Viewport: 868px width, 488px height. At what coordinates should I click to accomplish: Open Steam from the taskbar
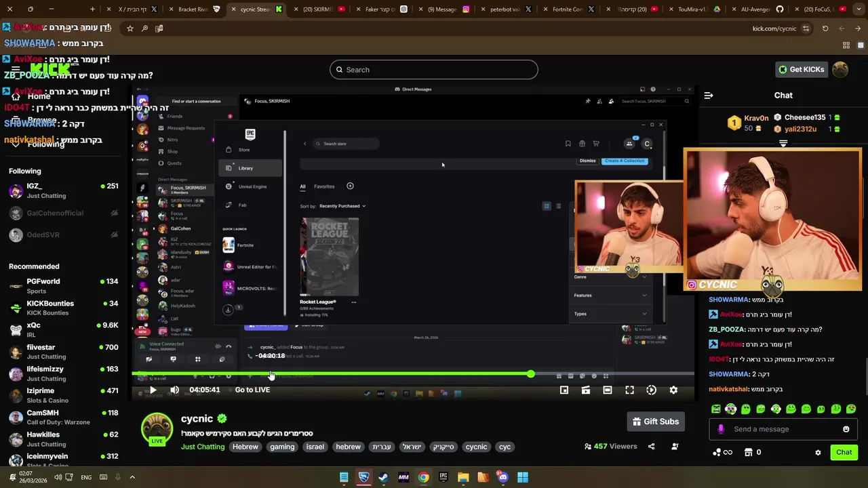click(384, 477)
